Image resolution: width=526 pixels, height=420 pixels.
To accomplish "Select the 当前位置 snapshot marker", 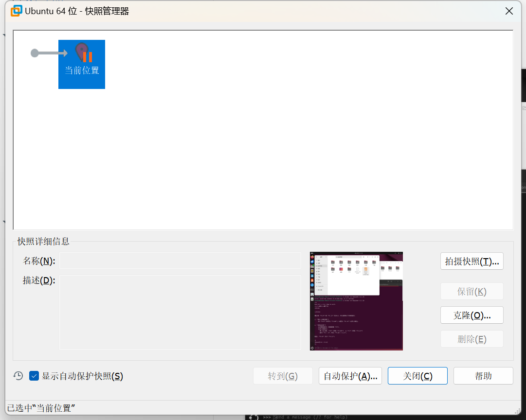I will (82, 64).
